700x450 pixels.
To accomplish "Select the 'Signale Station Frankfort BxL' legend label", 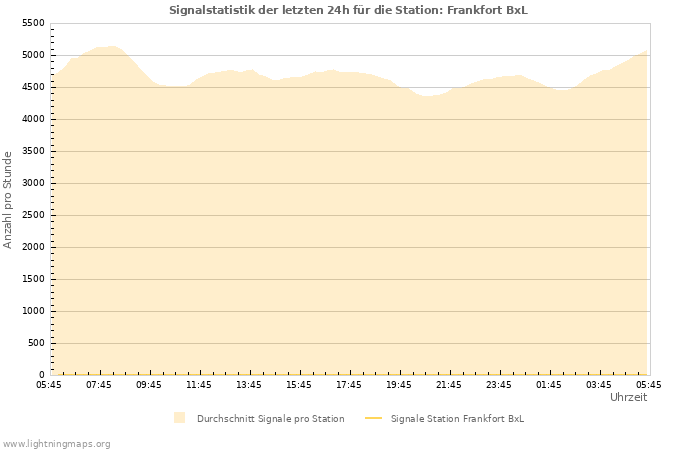I will [x=457, y=418].
